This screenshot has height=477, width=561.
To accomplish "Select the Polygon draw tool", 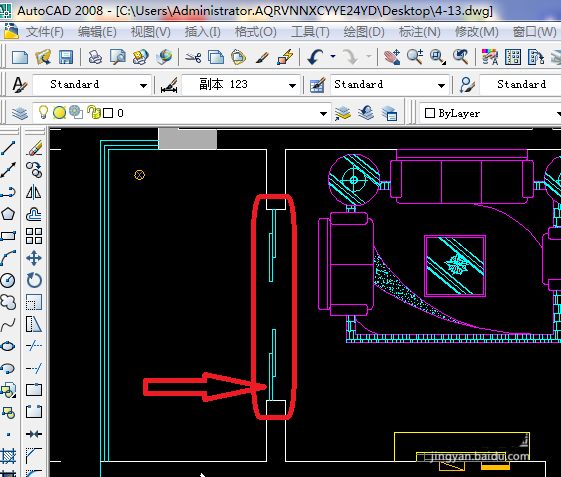I will coord(8,214).
